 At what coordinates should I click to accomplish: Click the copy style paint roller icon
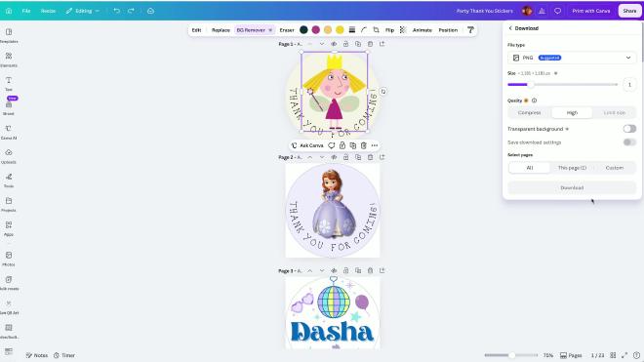[470, 30]
